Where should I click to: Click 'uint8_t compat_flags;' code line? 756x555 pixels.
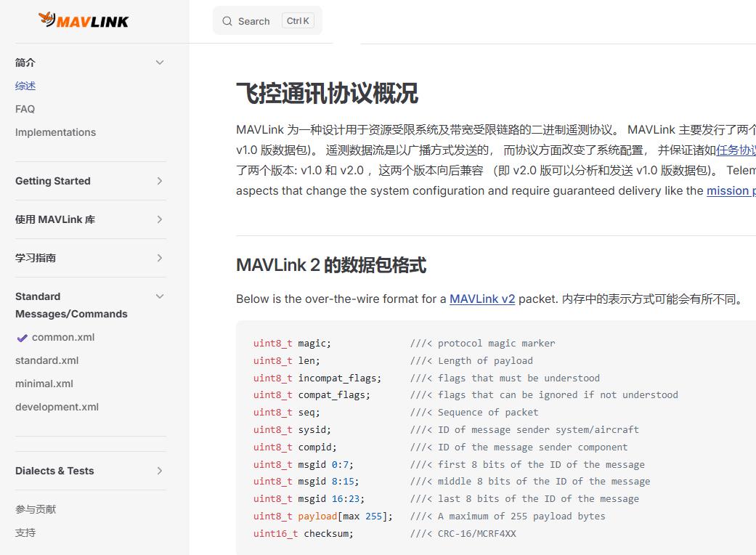click(312, 395)
